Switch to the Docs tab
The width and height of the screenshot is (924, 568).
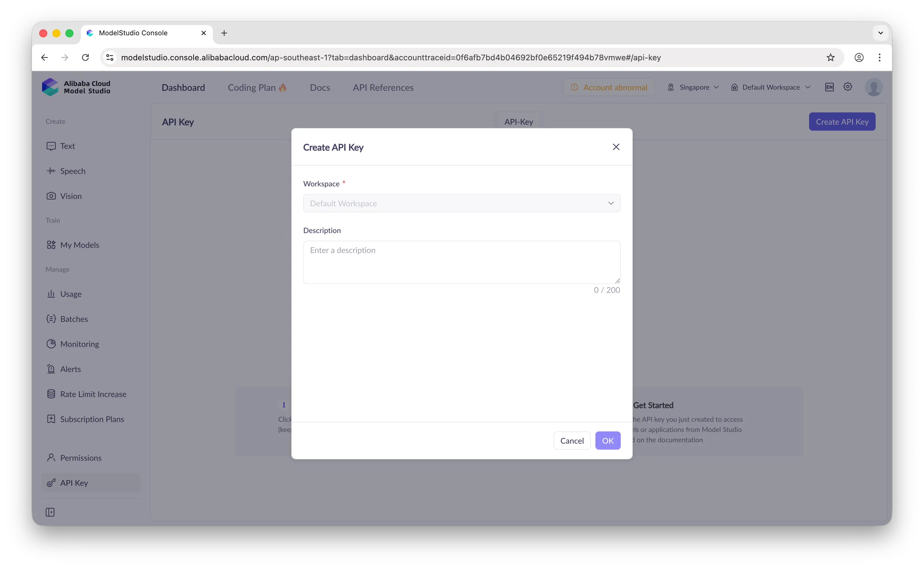coord(320,87)
